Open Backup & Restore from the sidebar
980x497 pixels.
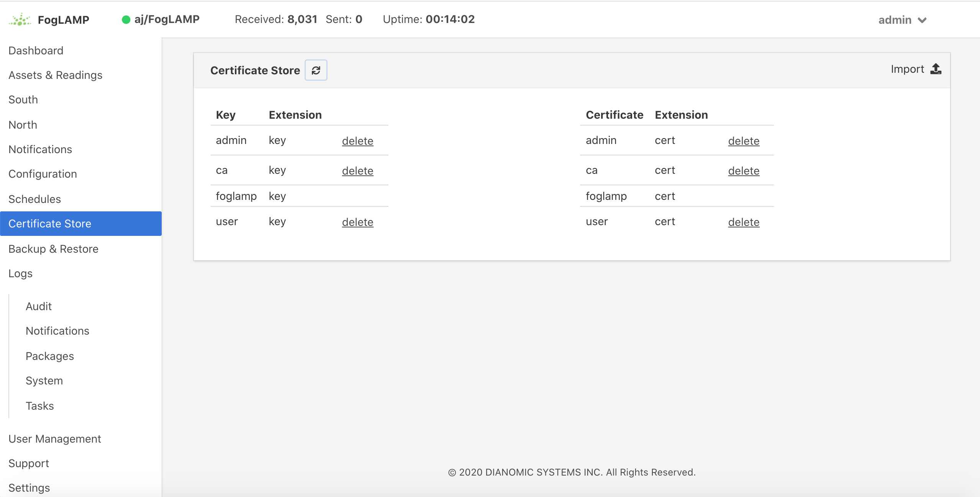pos(53,248)
